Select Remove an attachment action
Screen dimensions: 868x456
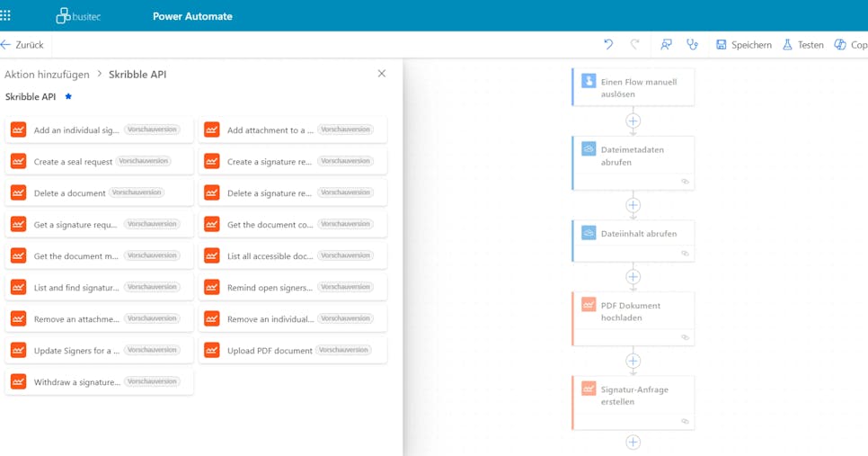click(100, 319)
